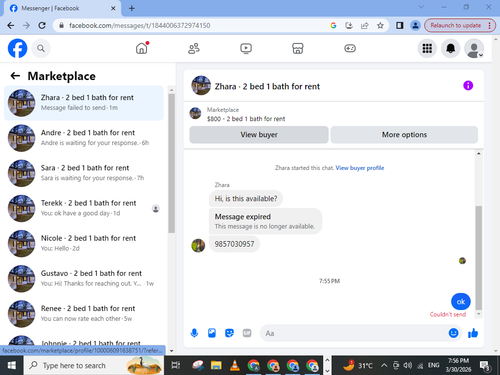Open the Marketplace storefront icon
500x375 pixels.
coord(298,49)
